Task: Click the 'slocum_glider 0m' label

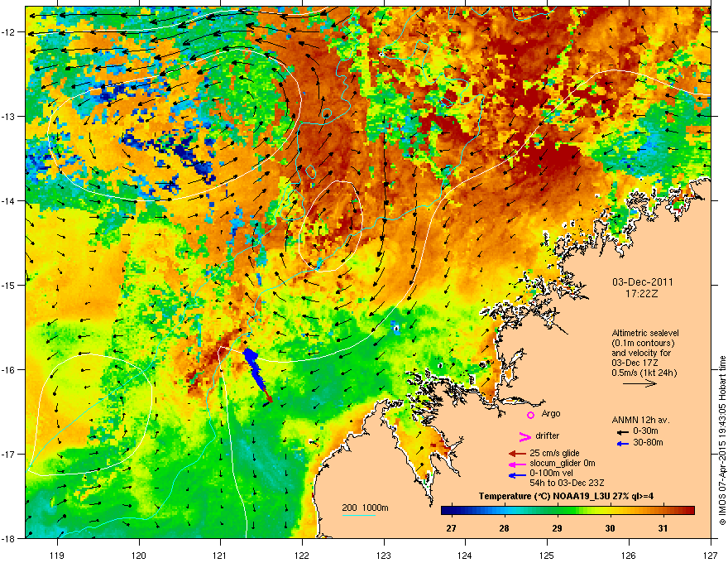Action: (x=563, y=463)
